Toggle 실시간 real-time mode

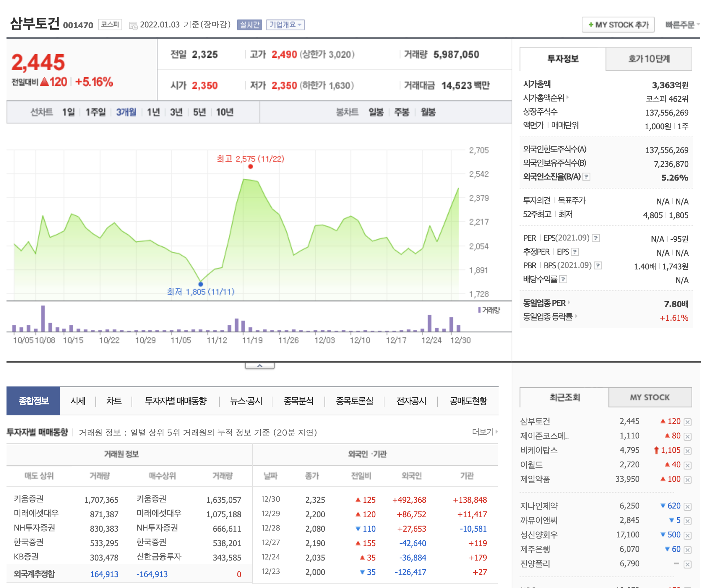(249, 25)
